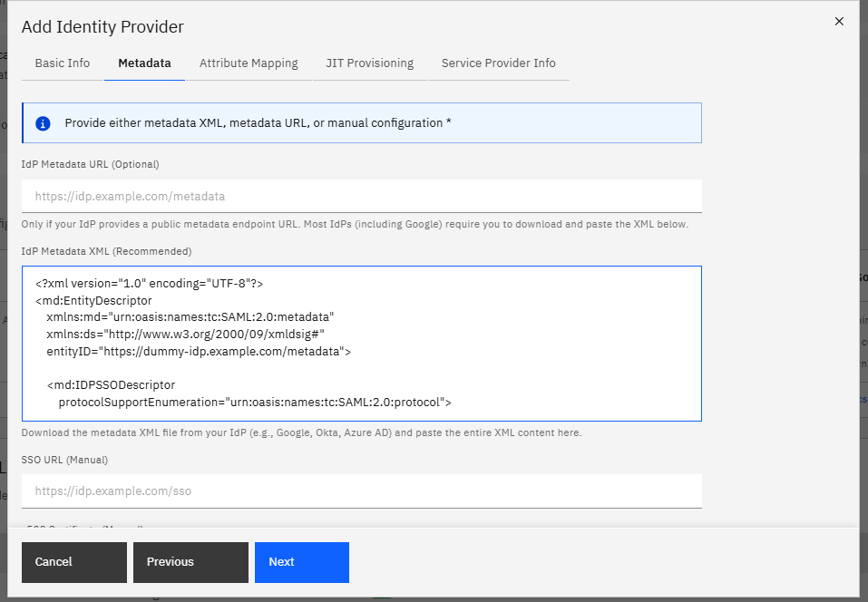Go to the JIT Provisioning tab
The height and width of the screenshot is (602, 868).
click(370, 63)
